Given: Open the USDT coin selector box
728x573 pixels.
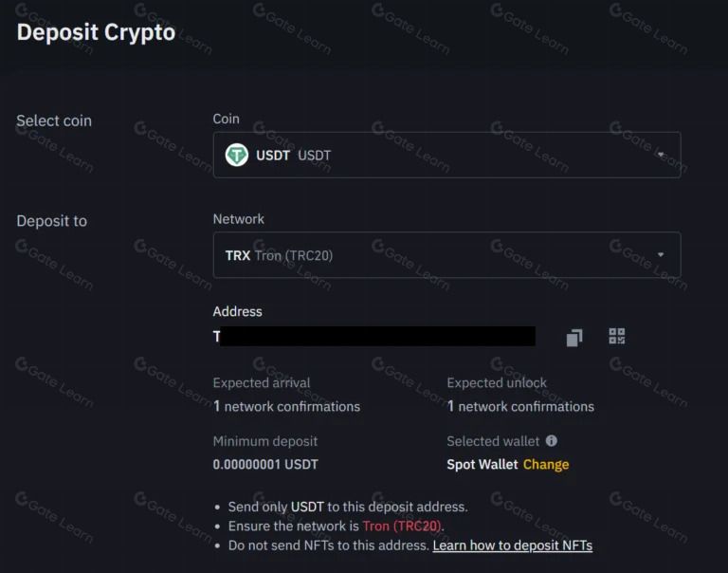Looking at the screenshot, I should [x=446, y=155].
